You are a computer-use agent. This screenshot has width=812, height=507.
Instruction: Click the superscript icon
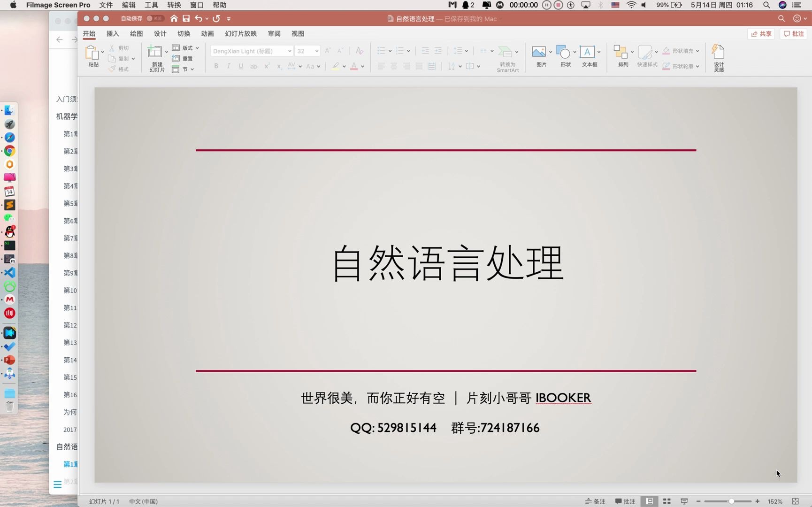pos(267,66)
